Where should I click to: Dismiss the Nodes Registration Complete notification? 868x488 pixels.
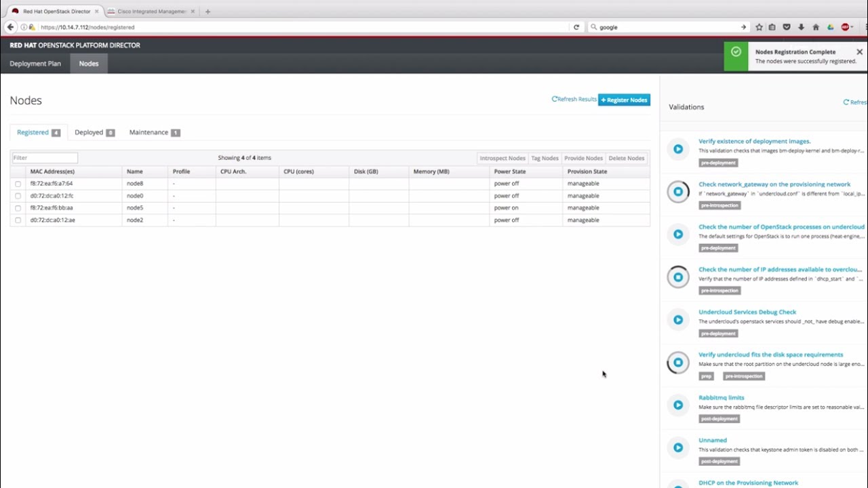[859, 52]
